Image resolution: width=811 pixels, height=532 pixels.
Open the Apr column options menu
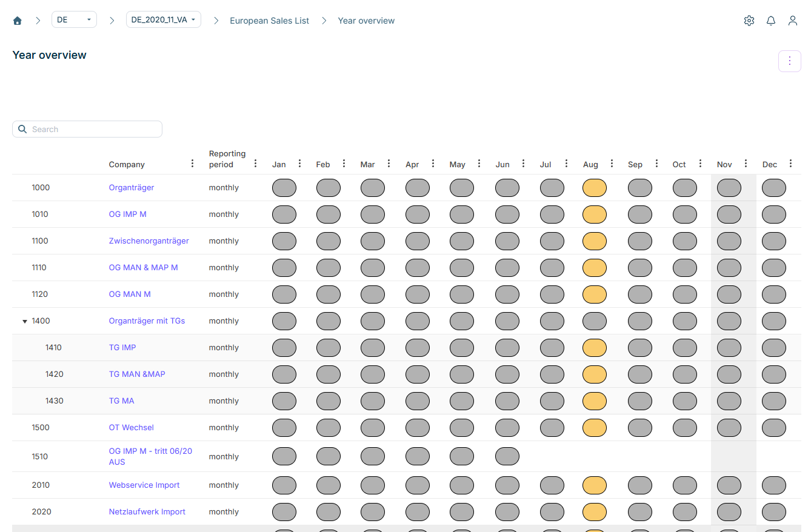click(433, 164)
